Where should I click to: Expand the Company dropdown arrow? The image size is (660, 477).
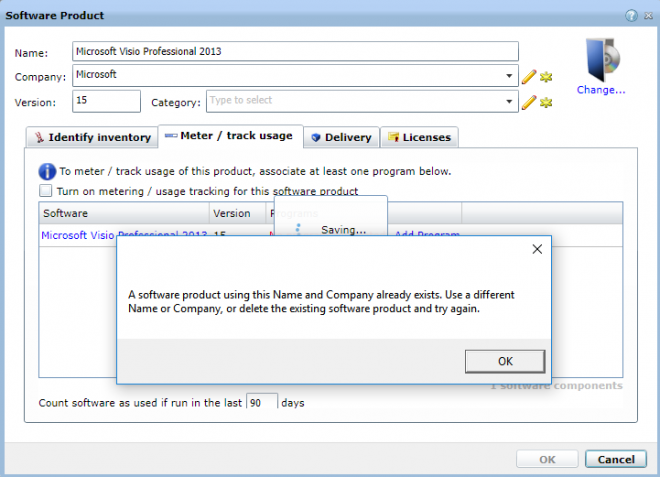[509, 76]
